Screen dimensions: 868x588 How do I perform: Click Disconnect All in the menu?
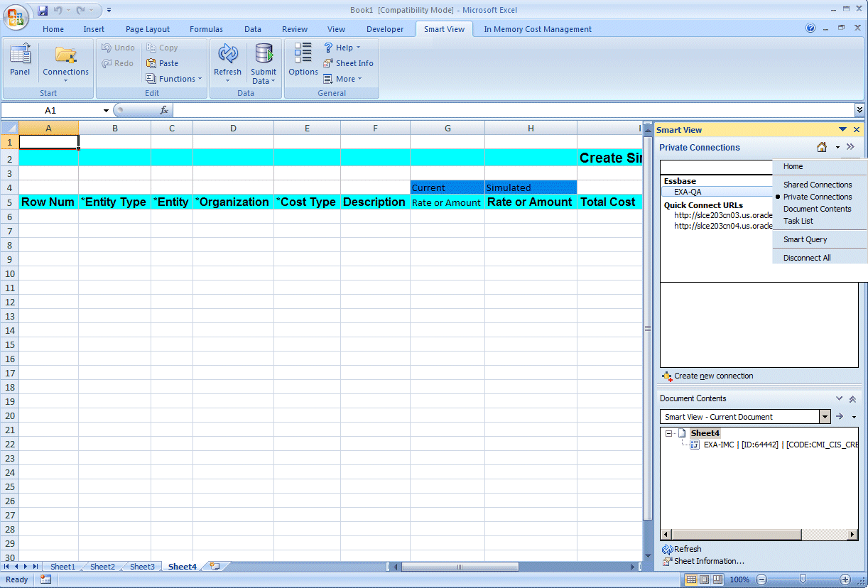[x=807, y=258]
